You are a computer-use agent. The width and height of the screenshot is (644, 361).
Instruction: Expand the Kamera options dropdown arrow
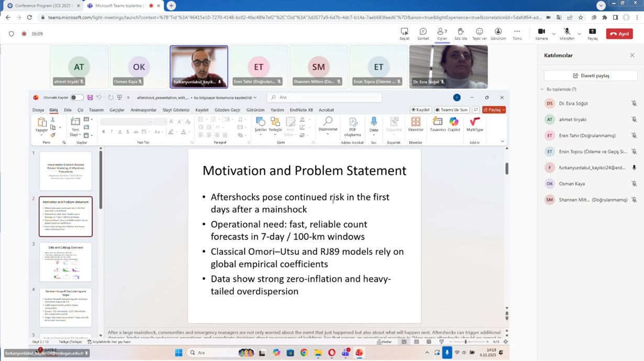click(x=553, y=34)
